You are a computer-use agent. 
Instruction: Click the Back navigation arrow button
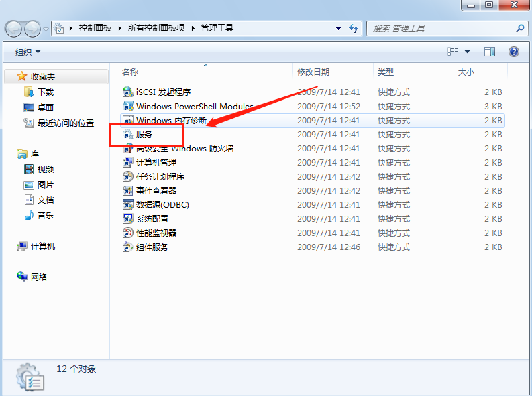(13, 29)
